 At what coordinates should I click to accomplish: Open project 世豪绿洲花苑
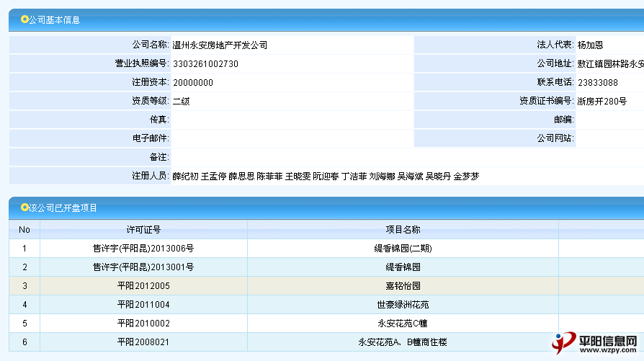(x=403, y=305)
